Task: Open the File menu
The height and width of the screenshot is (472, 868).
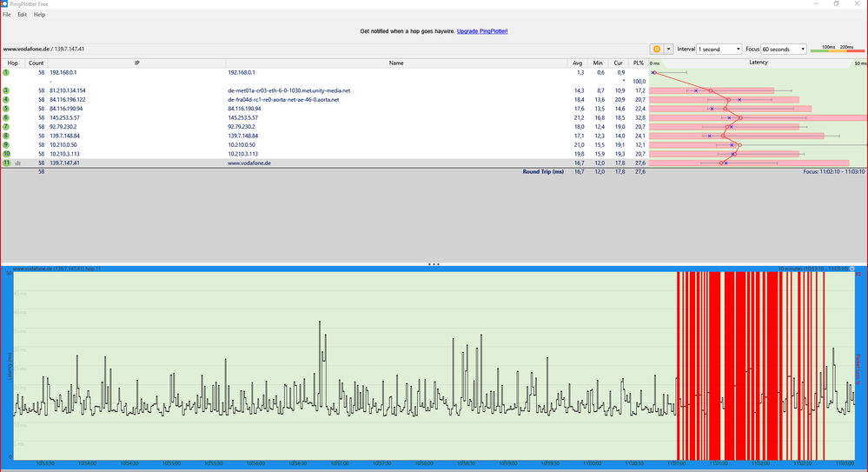Action: pos(7,15)
